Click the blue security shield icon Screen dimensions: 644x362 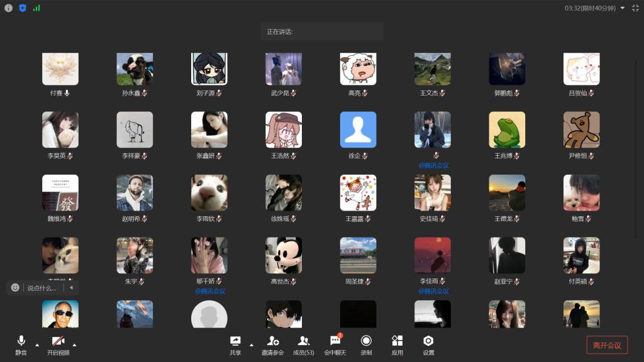coord(23,8)
